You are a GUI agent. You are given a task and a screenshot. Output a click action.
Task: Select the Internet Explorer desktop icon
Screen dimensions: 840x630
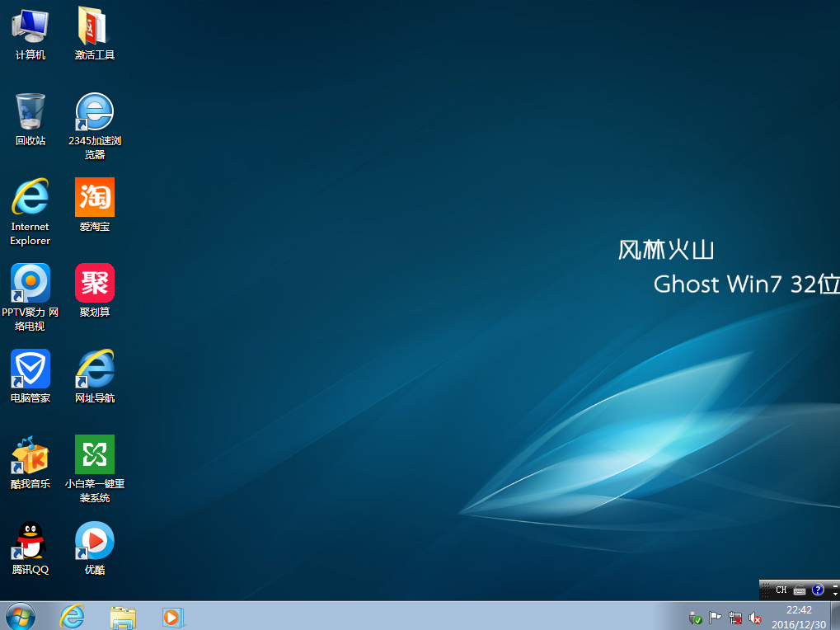pos(31,212)
